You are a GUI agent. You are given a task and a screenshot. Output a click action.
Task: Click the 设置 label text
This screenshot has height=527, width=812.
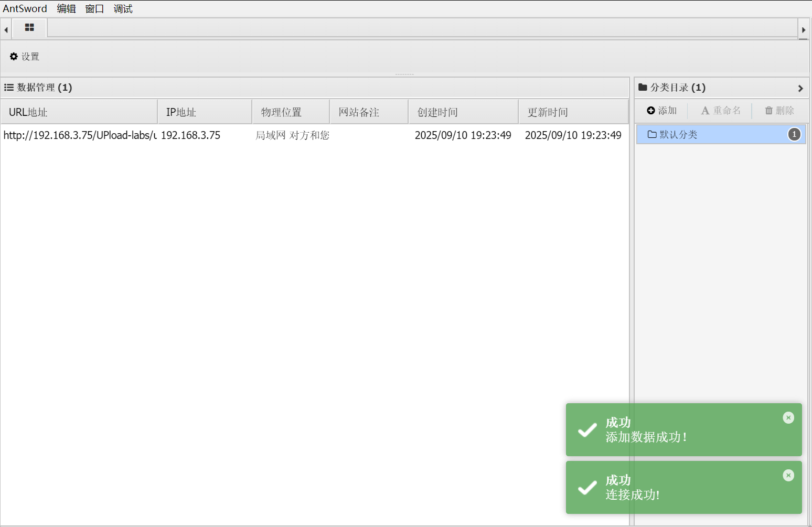30,57
